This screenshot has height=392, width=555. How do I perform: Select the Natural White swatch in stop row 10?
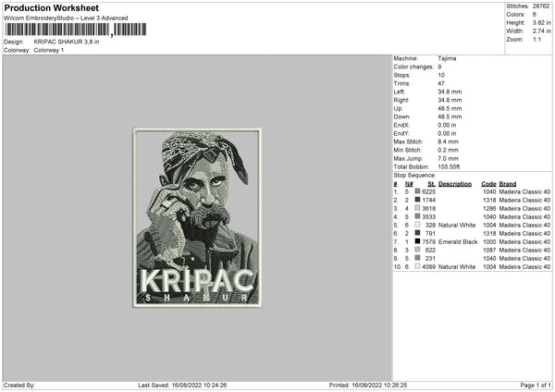[x=417, y=266]
